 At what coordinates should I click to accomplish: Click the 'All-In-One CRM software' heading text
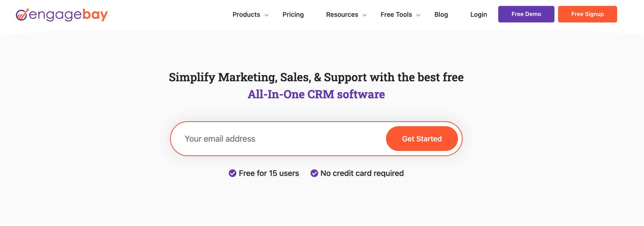tap(316, 94)
